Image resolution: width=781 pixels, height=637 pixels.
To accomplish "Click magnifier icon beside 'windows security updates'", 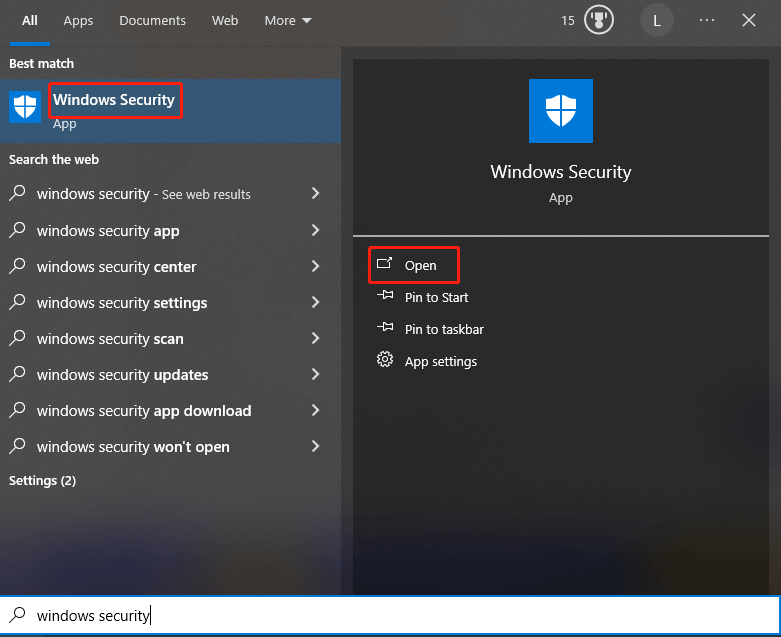I will click(17, 374).
